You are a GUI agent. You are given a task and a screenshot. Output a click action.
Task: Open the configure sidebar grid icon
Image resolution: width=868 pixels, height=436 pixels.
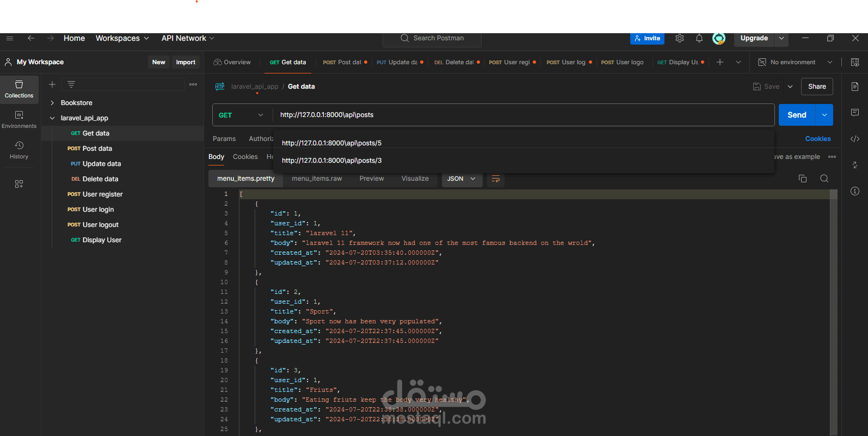[x=19, y=184]
